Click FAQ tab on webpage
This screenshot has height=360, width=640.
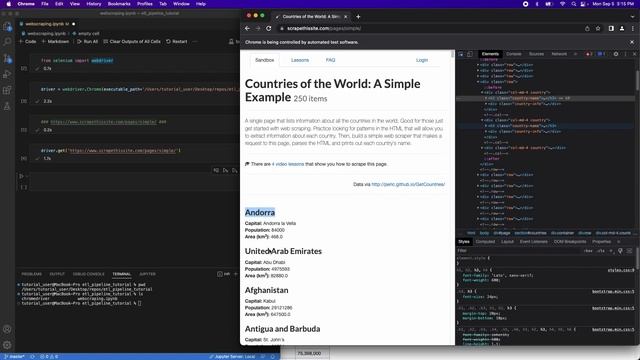pos(331,60)
